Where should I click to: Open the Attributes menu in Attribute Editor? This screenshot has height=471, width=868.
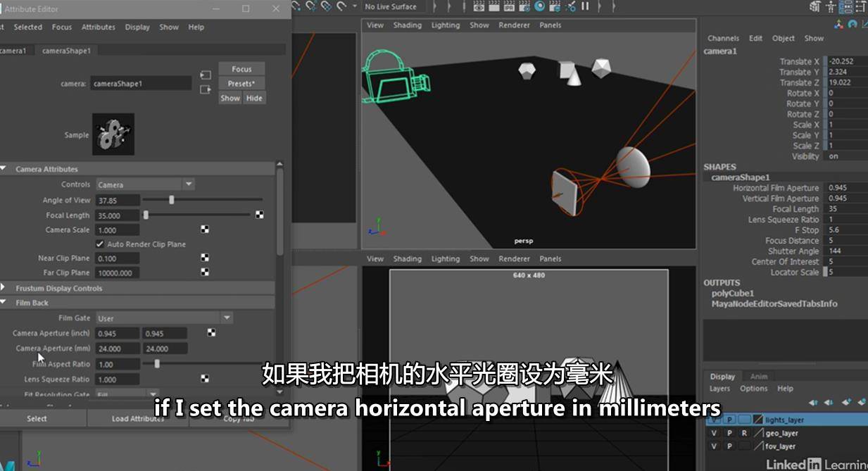coord(99,27)
